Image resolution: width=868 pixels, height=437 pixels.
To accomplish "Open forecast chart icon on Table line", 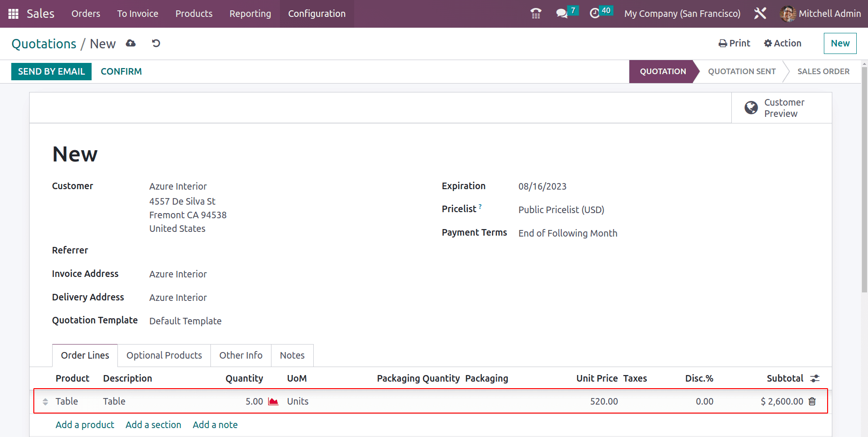I will coord(273,401).
